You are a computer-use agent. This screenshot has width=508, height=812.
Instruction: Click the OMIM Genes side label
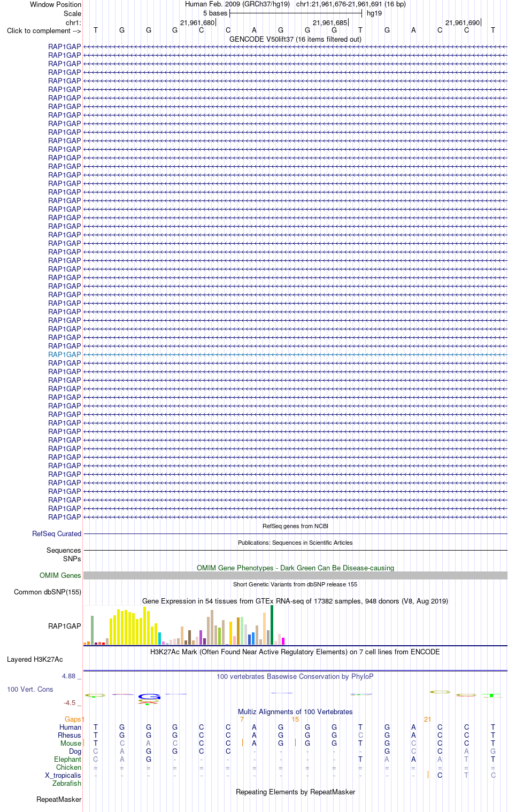(60, 575)
